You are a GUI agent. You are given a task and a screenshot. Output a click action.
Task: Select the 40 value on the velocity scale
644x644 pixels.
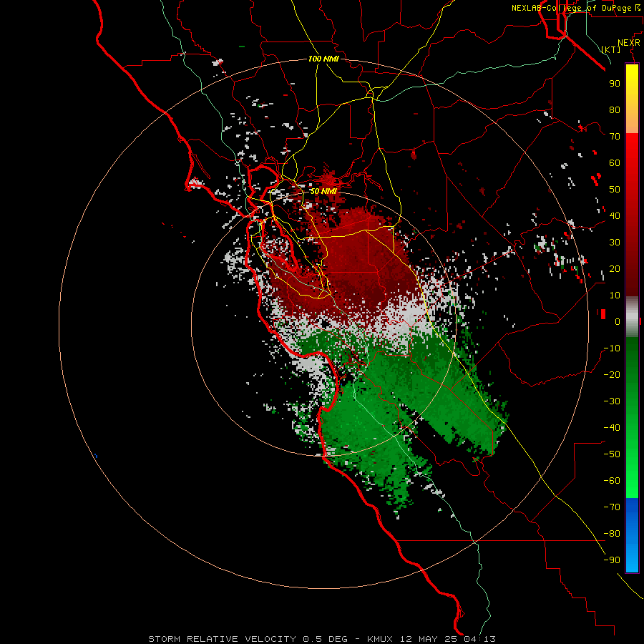click(615, 215)
